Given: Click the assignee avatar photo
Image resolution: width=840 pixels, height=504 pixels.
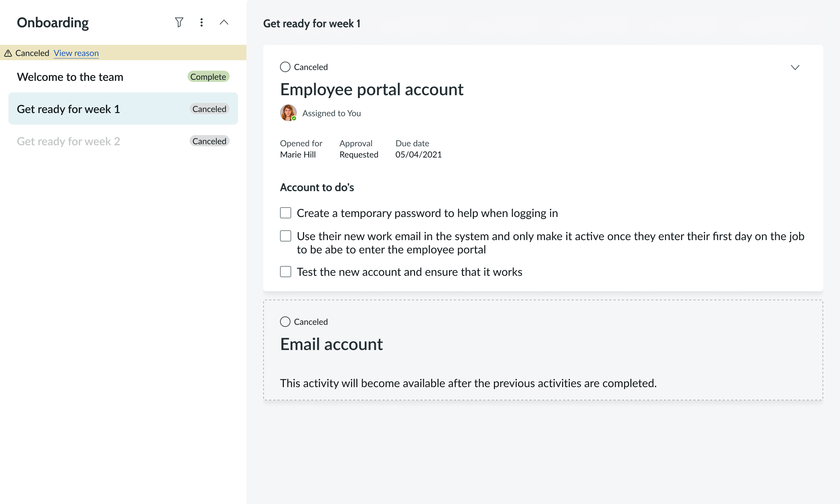Looking at the screenshot, I should [x=288, y=113].
